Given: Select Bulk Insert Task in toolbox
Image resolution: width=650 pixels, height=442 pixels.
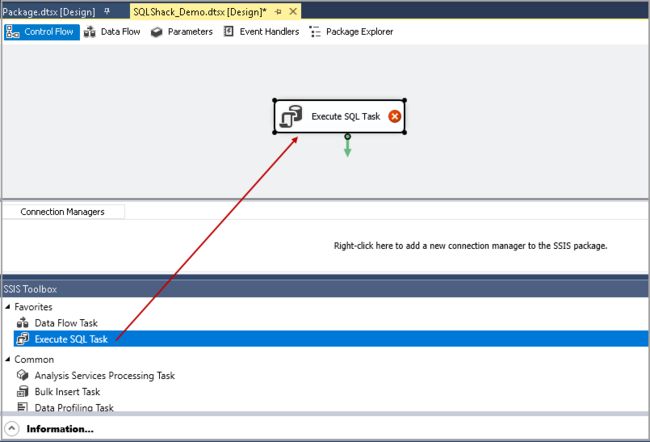Looking at the screenshot, I should click(67, 392).
